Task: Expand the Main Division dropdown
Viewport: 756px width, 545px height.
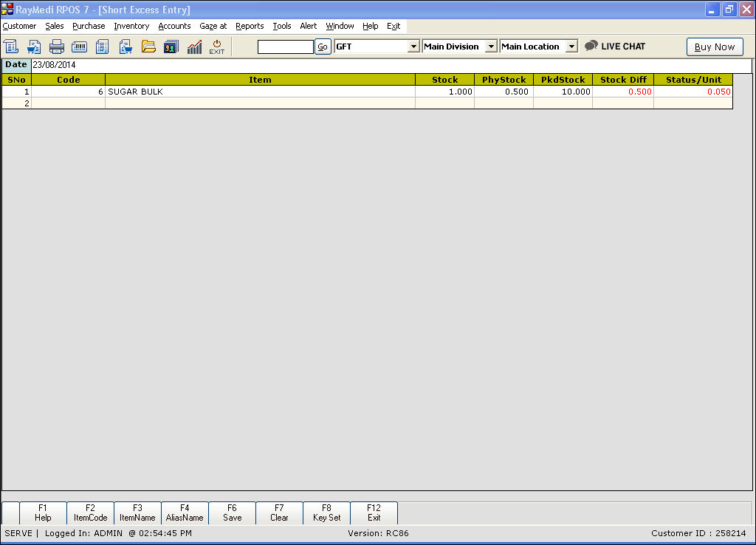Action: pyautogui.click(x=491, y=47)
